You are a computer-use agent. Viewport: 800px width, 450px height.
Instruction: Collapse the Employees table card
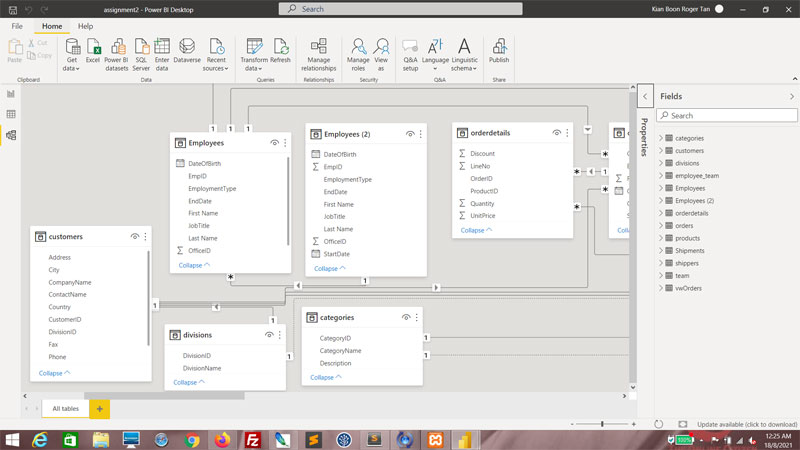194,265
